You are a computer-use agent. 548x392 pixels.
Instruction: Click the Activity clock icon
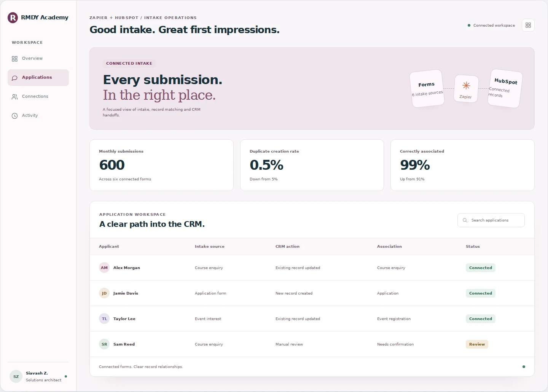pyautogui.click(x=14, y=116)
